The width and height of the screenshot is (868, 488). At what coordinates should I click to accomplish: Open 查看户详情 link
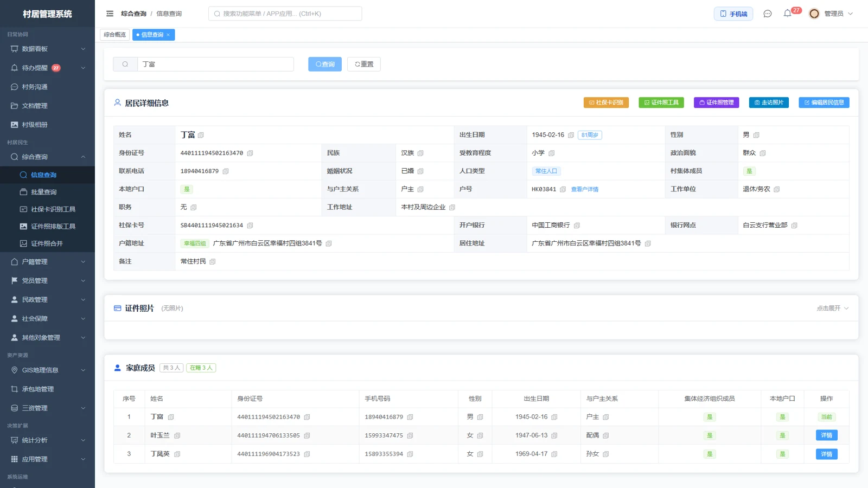pos(585,189)
